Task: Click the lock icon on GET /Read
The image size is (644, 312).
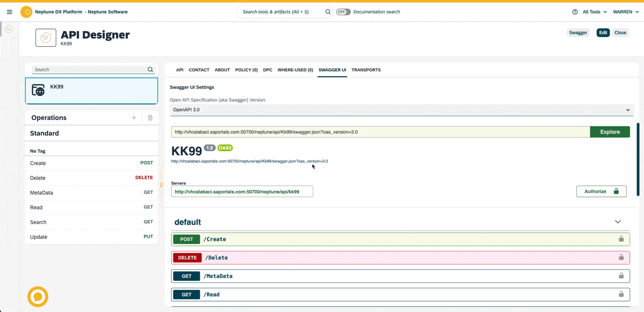Action: coord(621,294)
